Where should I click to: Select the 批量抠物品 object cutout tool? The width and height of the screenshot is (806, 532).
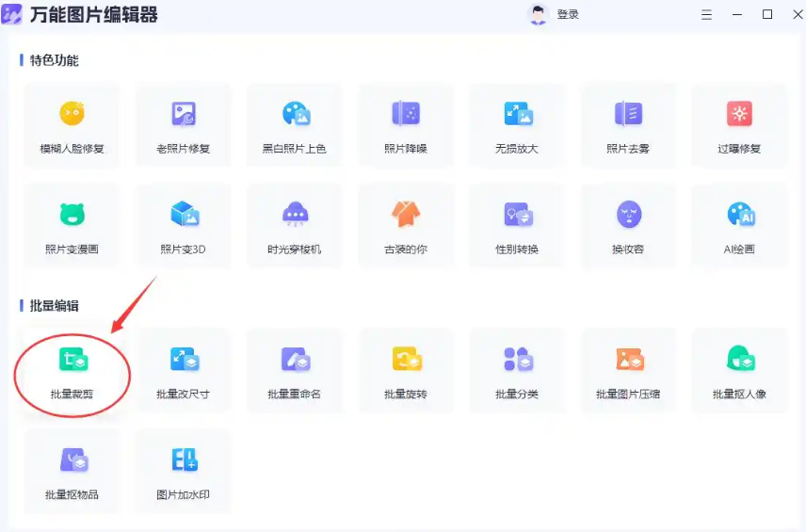[x=72, y=472]
